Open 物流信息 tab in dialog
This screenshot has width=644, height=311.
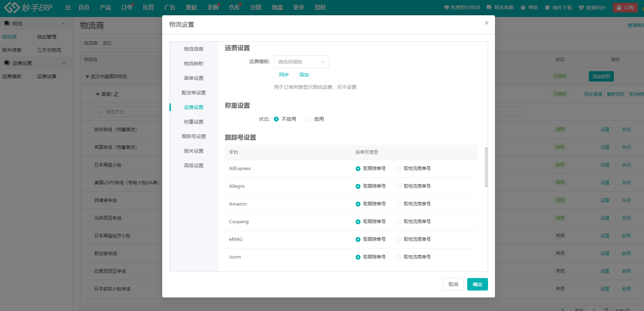click(x=194, y=49)
